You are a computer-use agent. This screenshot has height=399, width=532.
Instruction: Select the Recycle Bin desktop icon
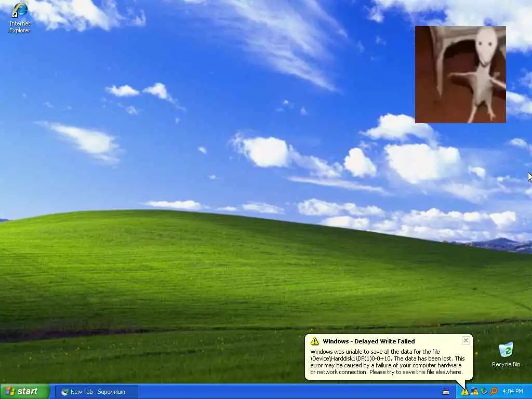[506, 354]
